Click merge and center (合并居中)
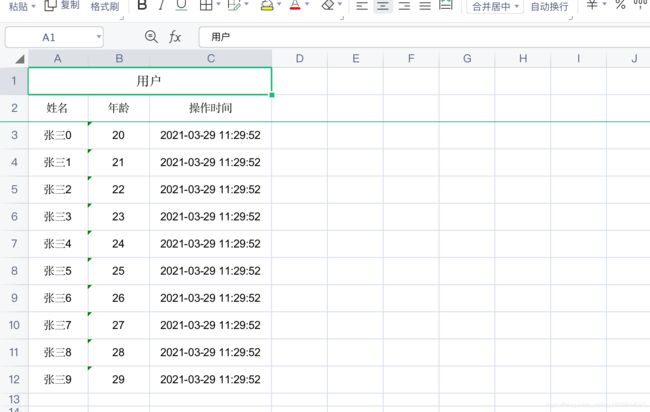Viewport: 650px width, 412px height. pos(491,7)
